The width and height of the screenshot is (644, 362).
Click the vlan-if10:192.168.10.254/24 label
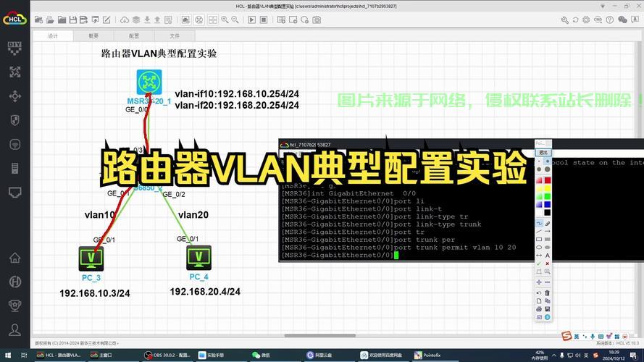[237, 94]
